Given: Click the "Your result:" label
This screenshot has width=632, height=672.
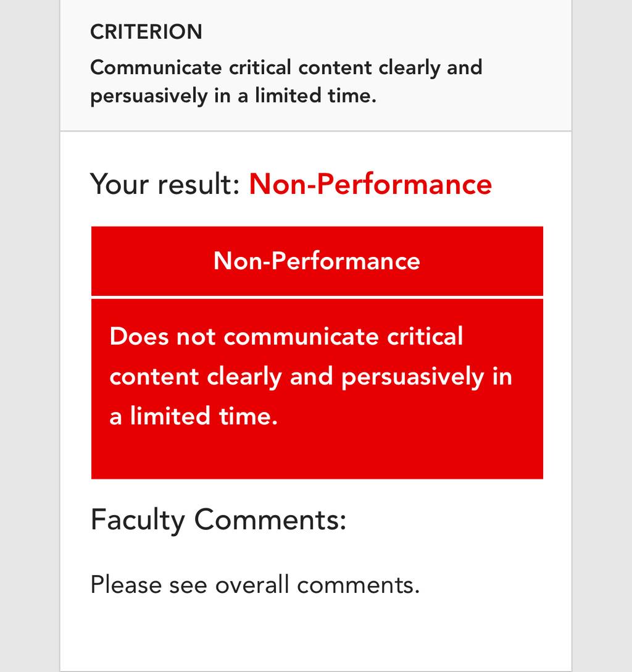Looking at the screenshot, I should (165, 184).
